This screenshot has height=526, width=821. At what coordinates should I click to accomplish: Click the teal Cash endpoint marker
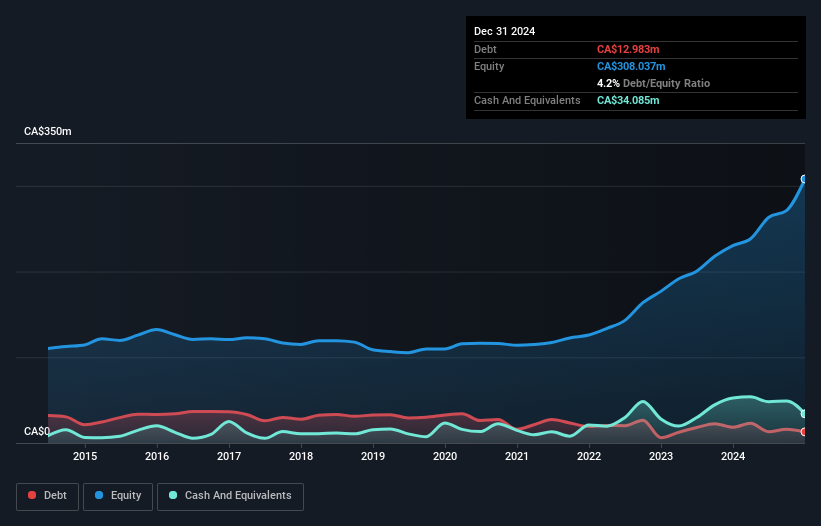click(804, 413)
